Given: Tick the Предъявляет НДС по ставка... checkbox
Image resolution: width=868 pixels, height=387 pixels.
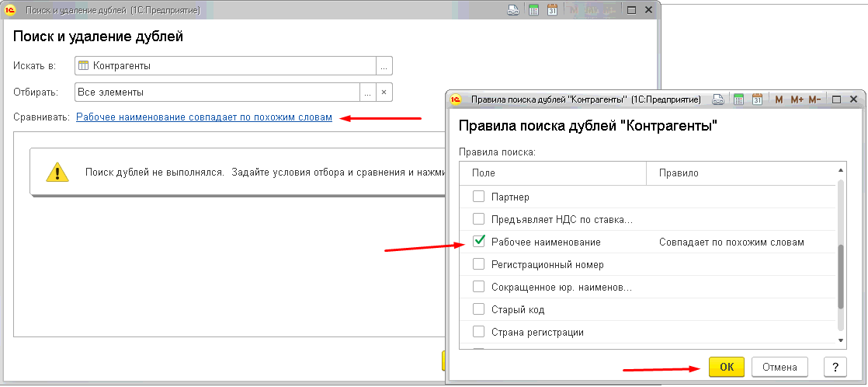Looking at the screenshot, I should 479,219.
